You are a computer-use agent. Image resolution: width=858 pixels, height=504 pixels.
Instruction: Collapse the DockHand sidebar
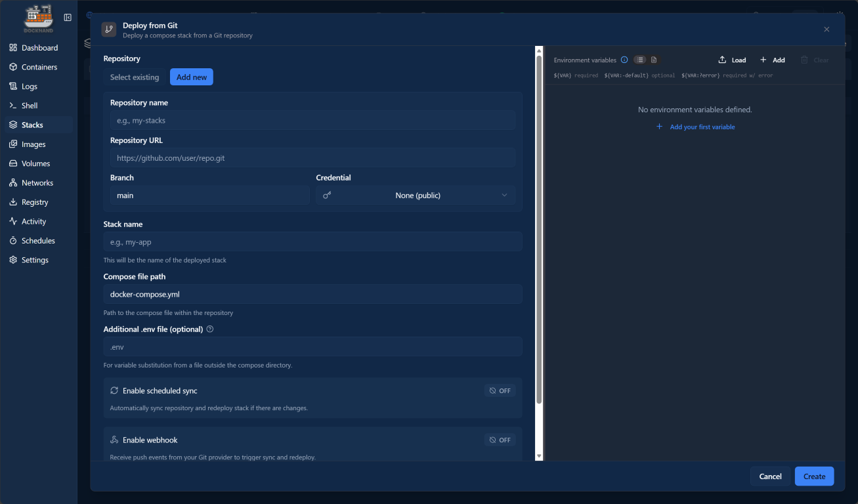coord(68,18)
